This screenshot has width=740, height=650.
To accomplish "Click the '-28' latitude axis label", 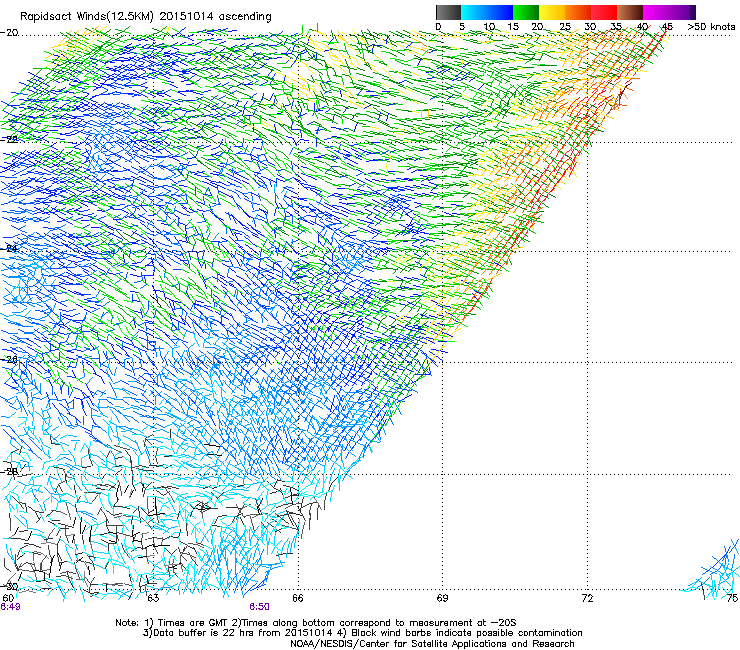I will (x=9, y=472).
